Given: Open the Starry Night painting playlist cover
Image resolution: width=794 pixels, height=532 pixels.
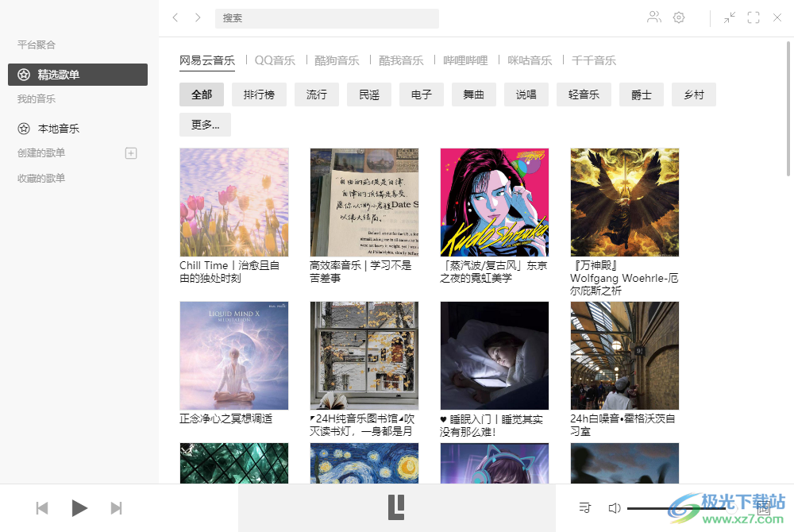Looking at the screenshot, I should (364, 463).
